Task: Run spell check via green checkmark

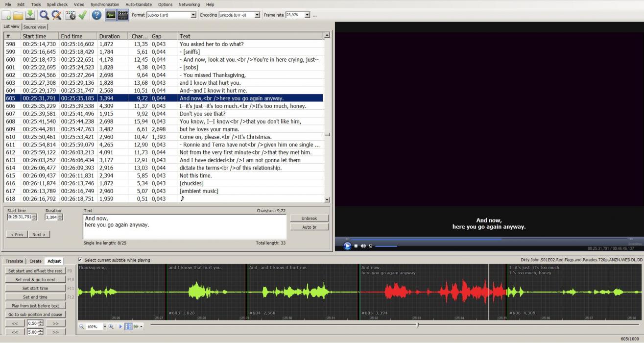Action: [82, 15]
